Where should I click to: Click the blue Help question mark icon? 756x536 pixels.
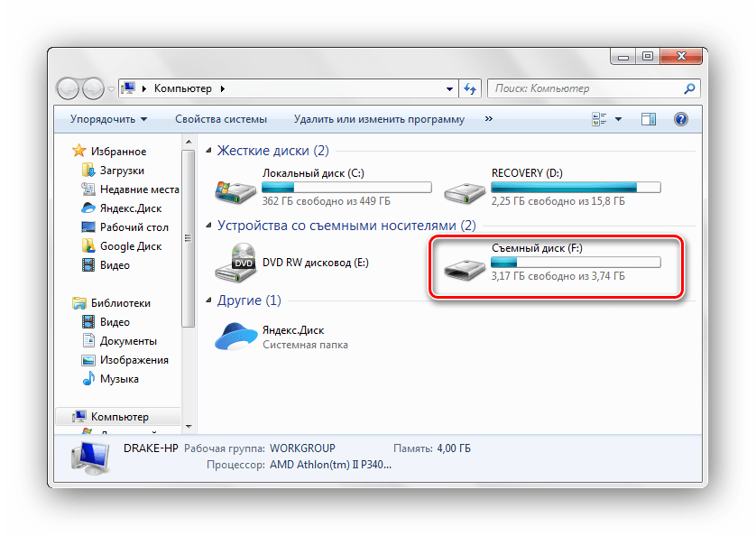tap(681, 119)
